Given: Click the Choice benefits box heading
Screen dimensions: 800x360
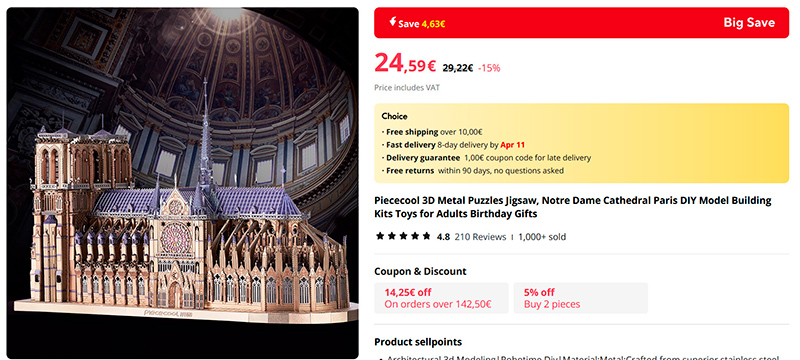Looking at the screenshot, I should pyautogui.click(x=394, y=116).
